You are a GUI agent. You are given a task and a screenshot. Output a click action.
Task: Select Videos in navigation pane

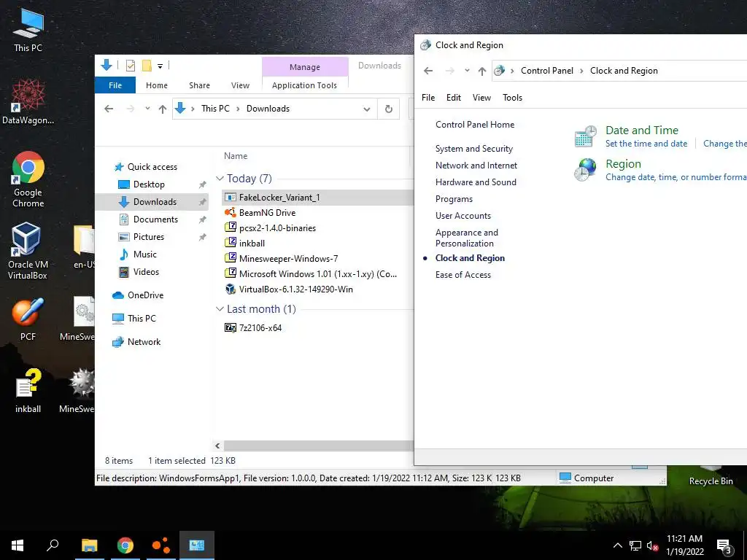pyautogui.click(x=146, y=272)
